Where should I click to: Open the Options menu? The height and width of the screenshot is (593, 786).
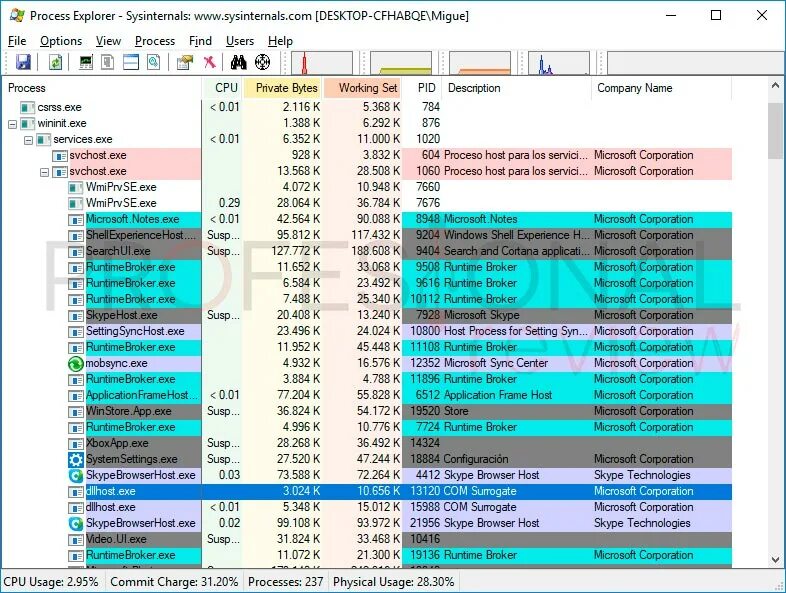coord(61,41)
